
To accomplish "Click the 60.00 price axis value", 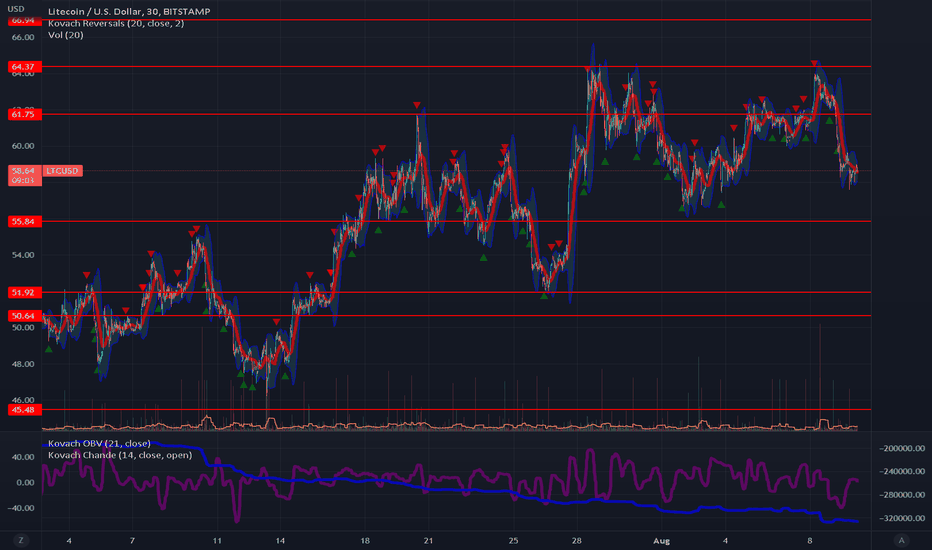I will (23, 146).
